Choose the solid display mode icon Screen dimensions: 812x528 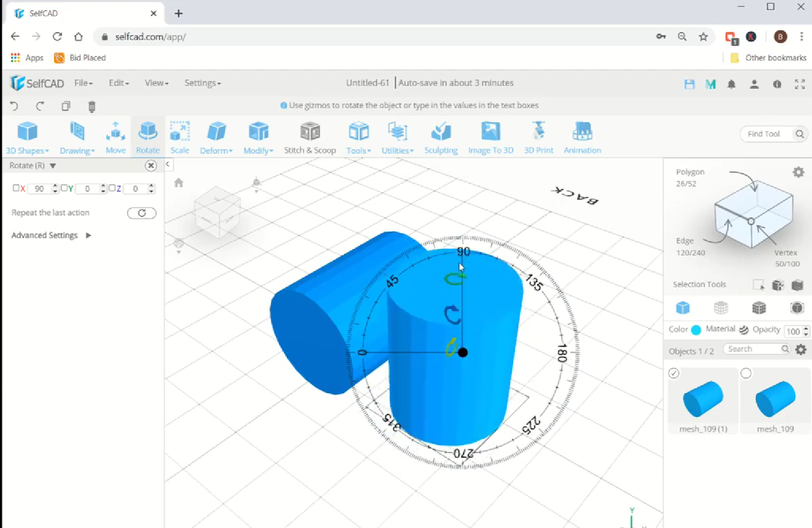click(x=683, y=308)
